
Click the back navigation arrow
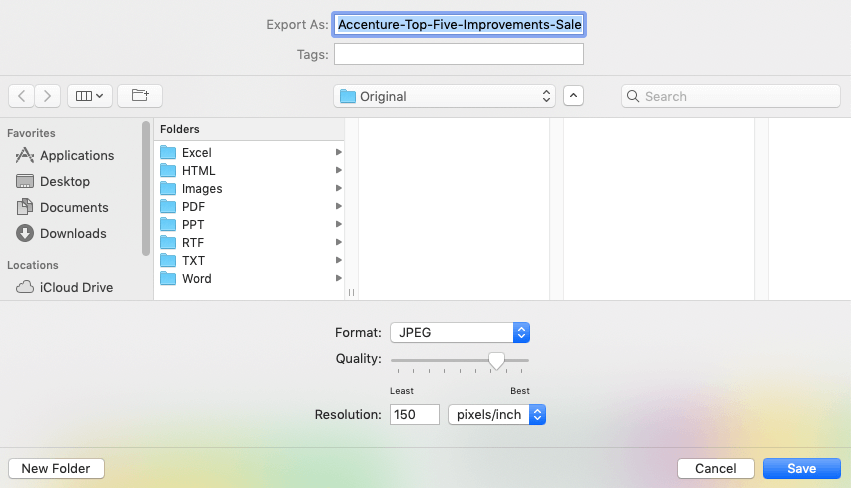(21, 96)
